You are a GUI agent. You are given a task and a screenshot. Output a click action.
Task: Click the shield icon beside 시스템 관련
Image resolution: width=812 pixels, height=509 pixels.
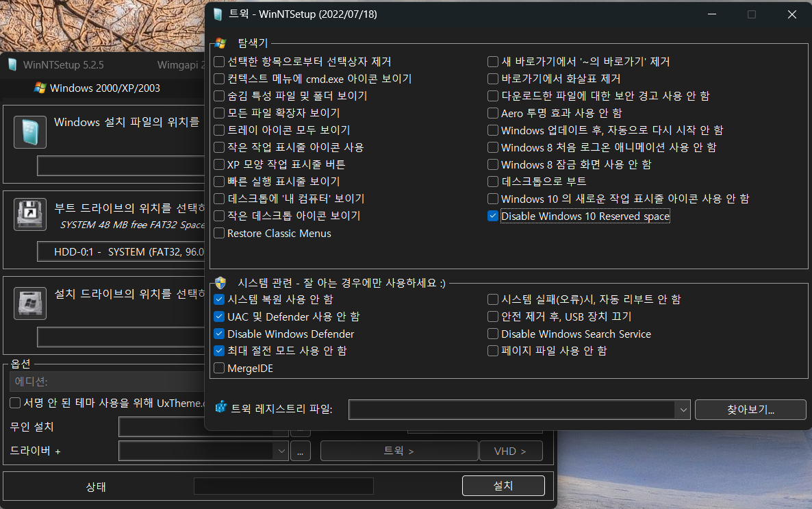[220, 283]
